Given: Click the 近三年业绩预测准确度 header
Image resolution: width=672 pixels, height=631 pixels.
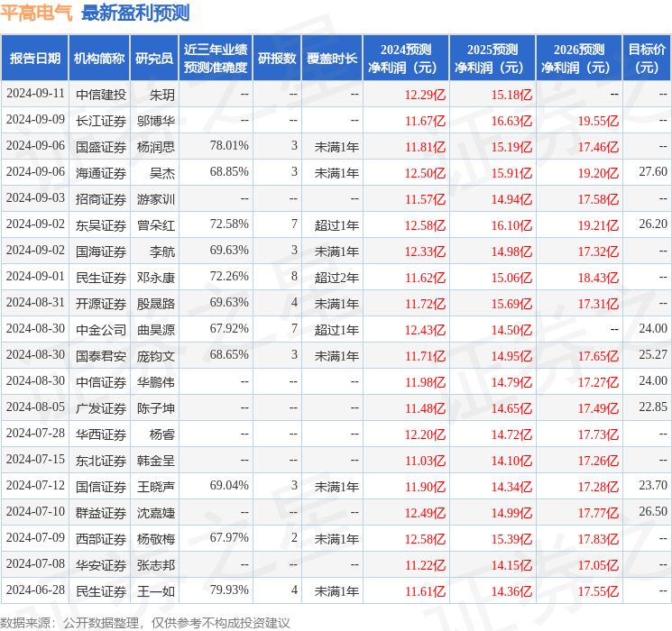Looking at the screenshot, I should click(x=216, y=59).
